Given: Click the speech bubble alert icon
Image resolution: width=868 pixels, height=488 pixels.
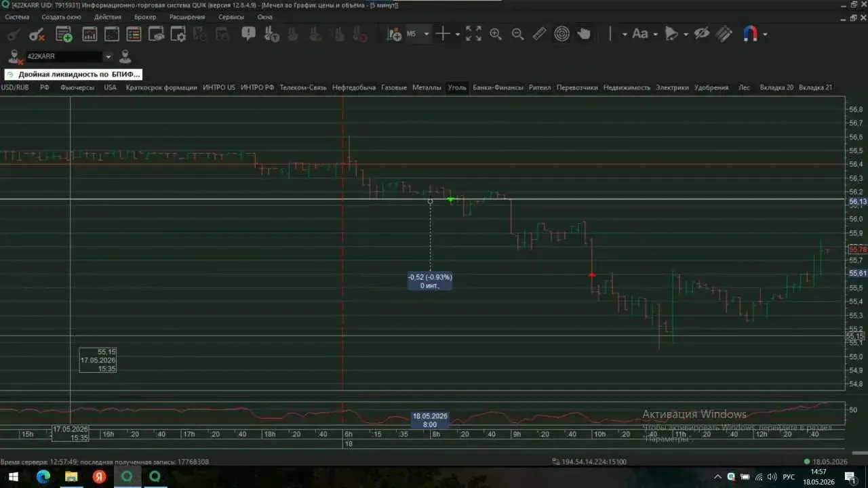Looking at the screenshot, I should click(x=248, y=33).
